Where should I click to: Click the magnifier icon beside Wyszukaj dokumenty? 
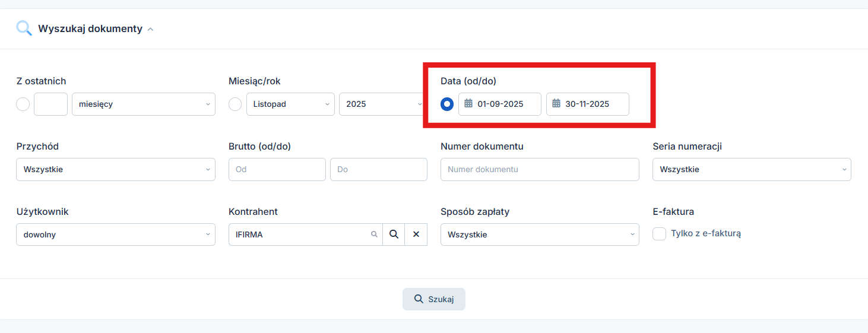[x=24, y=28]
